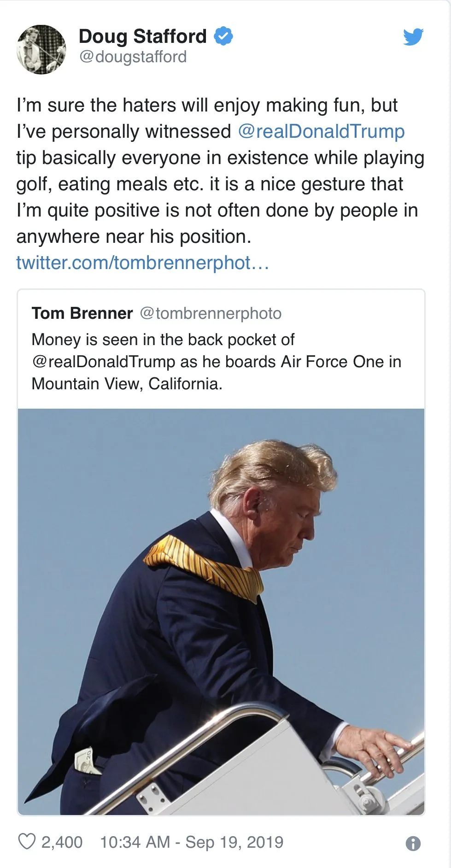Click the line "Money is seen in the back pocket of"
This screenshot has width=451, height=868.
(163, 340)
